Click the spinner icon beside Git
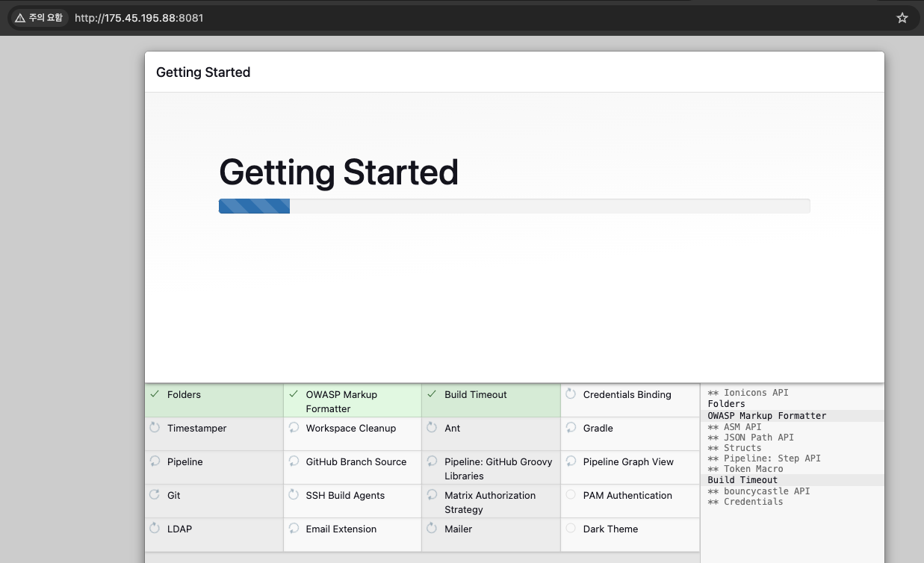This screenshot has height=563, width=924. tap(155, 494)
